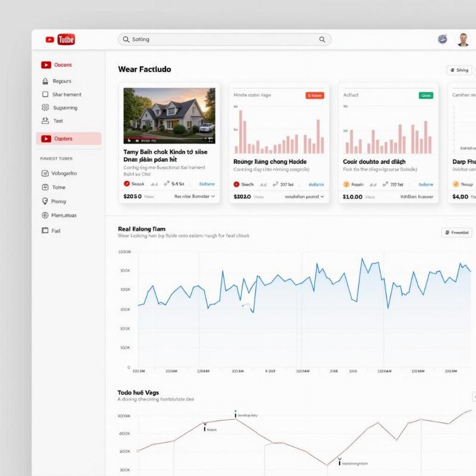
Task: Select the Shar hement sidebar item
Action: [x=66, y=95]
